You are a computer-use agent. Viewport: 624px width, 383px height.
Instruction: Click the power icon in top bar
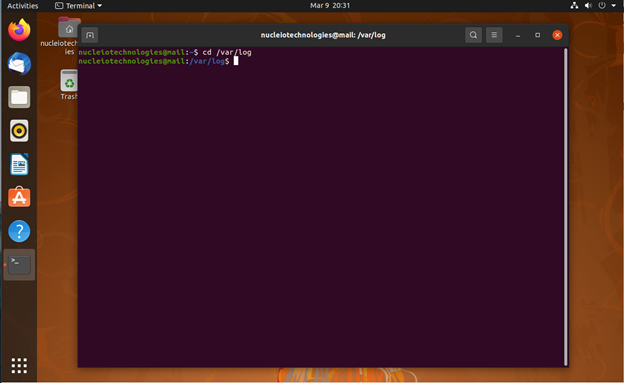coord(602,6)
